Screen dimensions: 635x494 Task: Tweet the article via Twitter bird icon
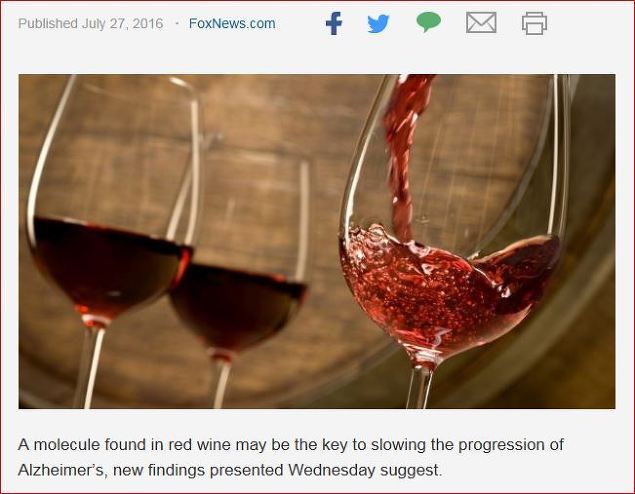coord(378,23)
